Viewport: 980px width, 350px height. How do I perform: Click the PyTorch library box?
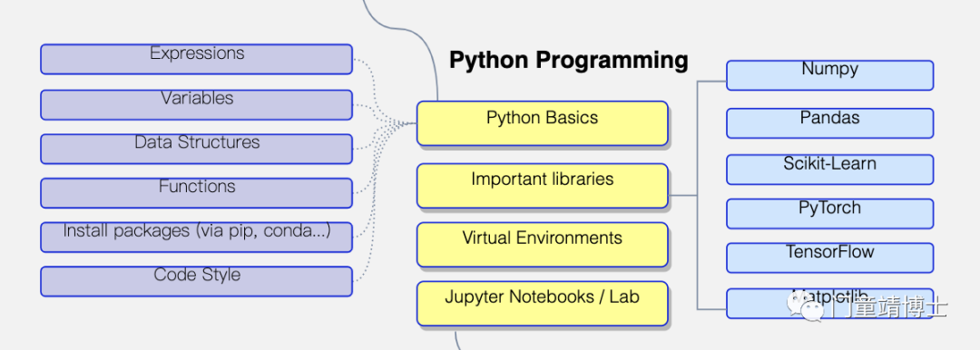[829, 214]
